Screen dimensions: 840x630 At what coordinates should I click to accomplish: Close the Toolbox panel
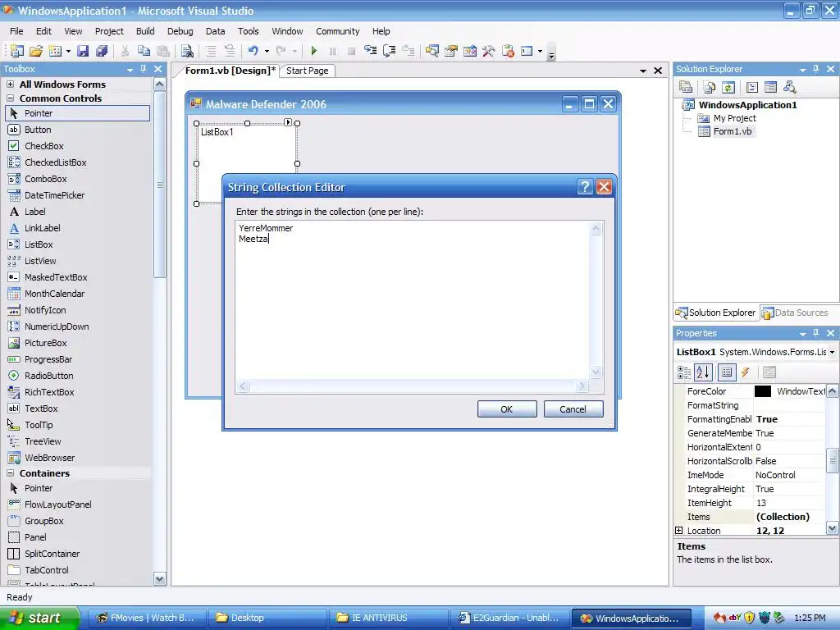click(157, 69)
